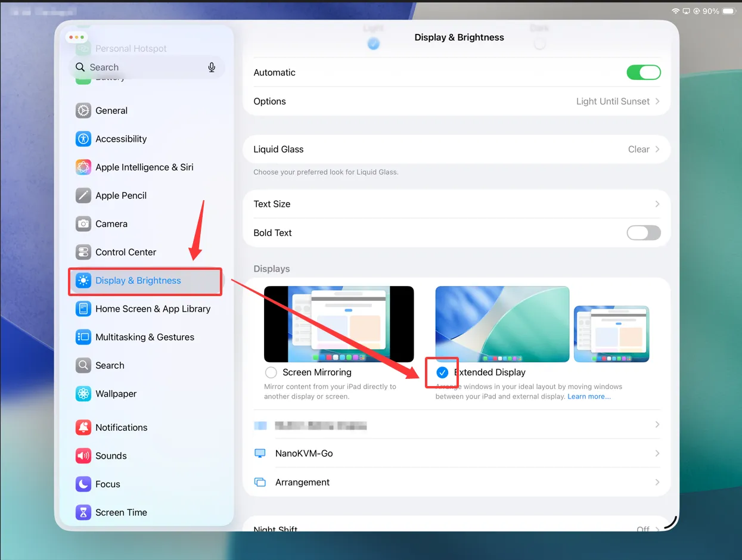Screen dimensions: 742x560
Task: Select Extended Display radio button
Action: (x=442, y=372)
